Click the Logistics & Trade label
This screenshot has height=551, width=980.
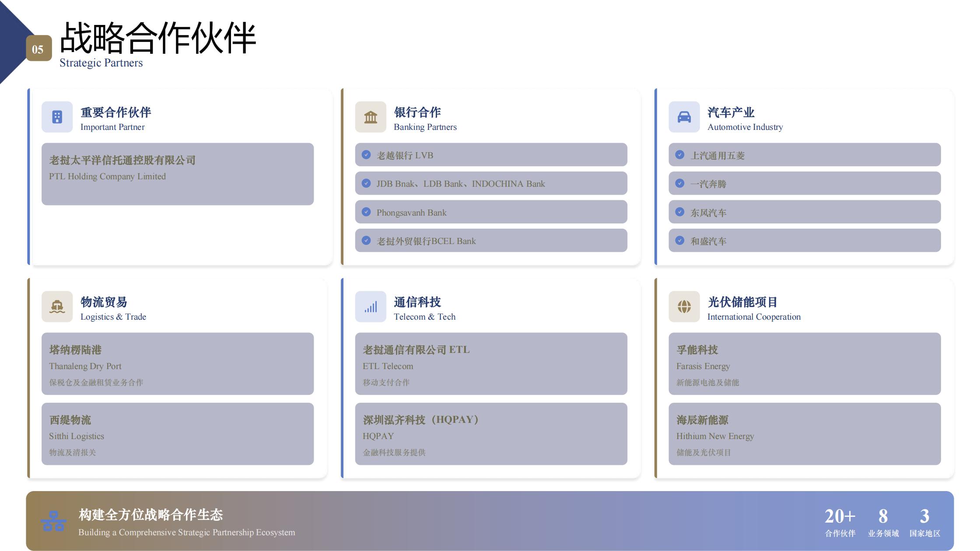point(113,317)
